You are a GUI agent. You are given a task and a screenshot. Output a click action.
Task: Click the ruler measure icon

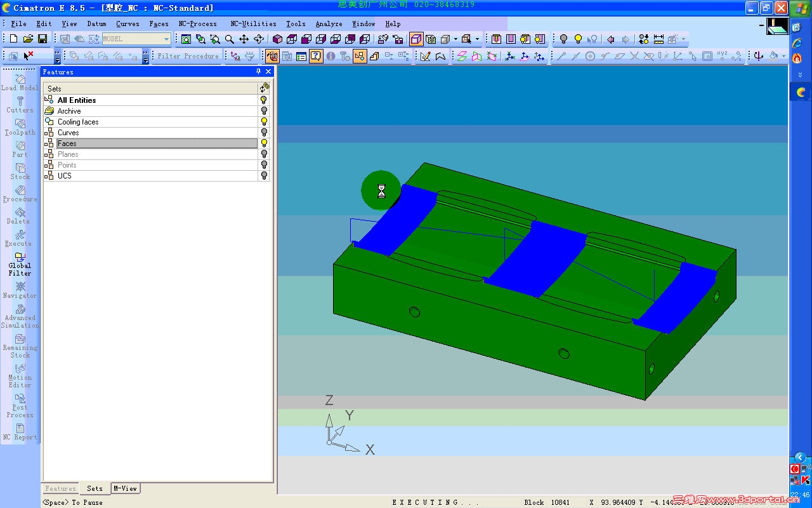[658, 39]
